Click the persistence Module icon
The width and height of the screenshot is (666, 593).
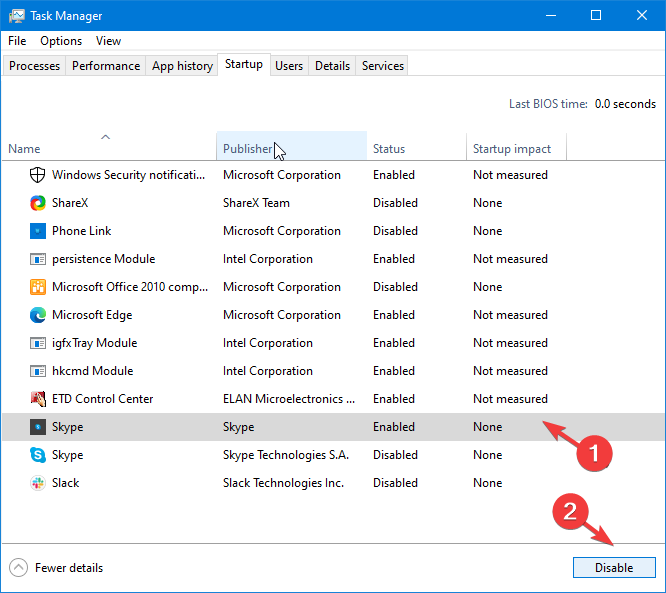pos(37,259)
